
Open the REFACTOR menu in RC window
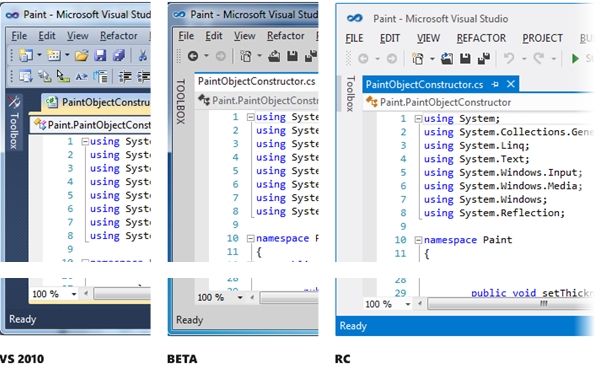(x=481, y=38)
